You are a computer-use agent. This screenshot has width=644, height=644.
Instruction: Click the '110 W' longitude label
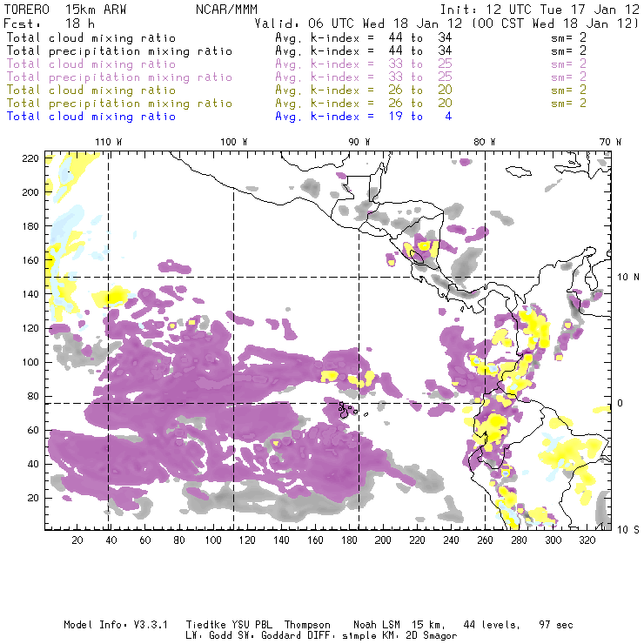tap(109, 142)
